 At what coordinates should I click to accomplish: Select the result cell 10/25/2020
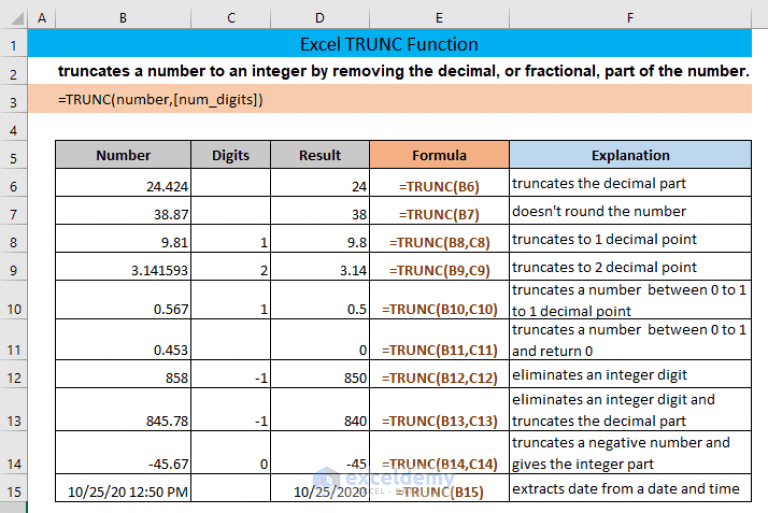click(x=320, y=488)
